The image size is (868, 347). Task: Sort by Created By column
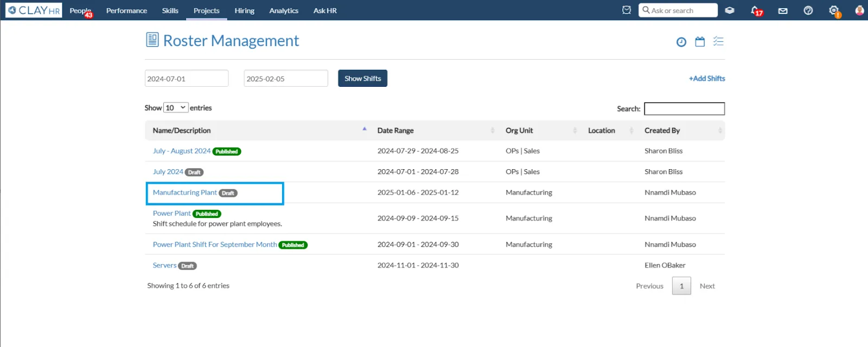pyautogui.click(x=682, y=130)
